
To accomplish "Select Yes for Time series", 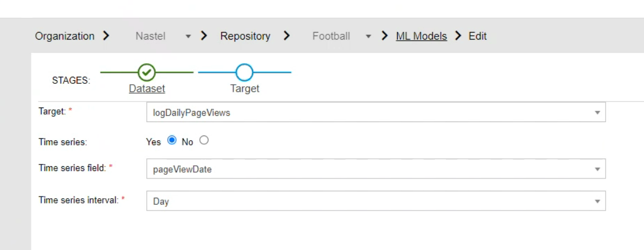I will [172, 140].
